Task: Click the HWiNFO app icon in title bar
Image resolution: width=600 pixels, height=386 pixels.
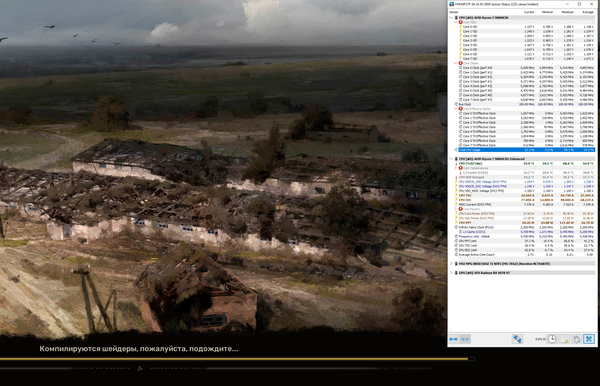Action: pyautogui.click(x=452, y=4)
